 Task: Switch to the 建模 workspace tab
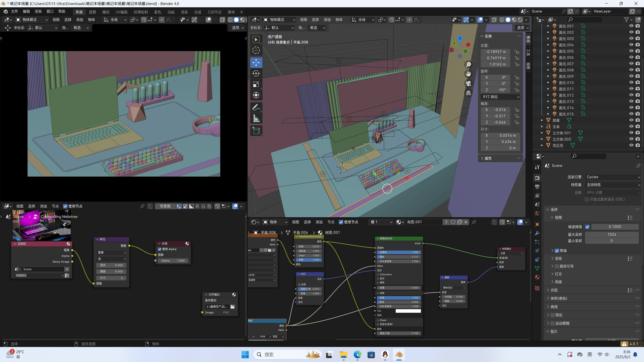[92, 12]
